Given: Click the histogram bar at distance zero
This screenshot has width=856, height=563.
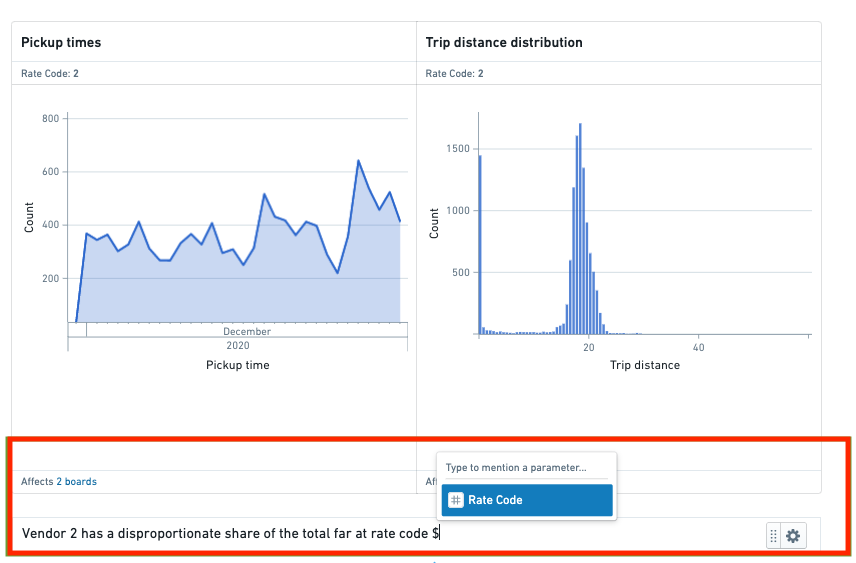Looking at the screenshot, I should coord(480,245).
